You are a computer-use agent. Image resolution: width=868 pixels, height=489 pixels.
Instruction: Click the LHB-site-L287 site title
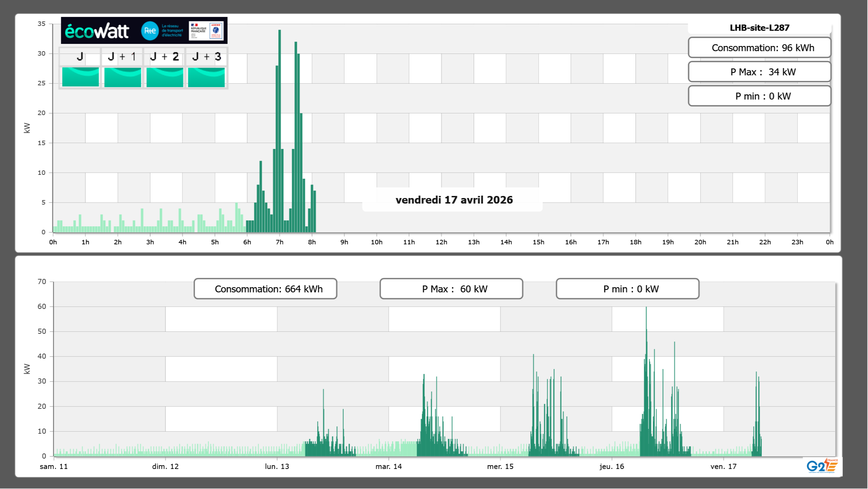click(759, 28)
